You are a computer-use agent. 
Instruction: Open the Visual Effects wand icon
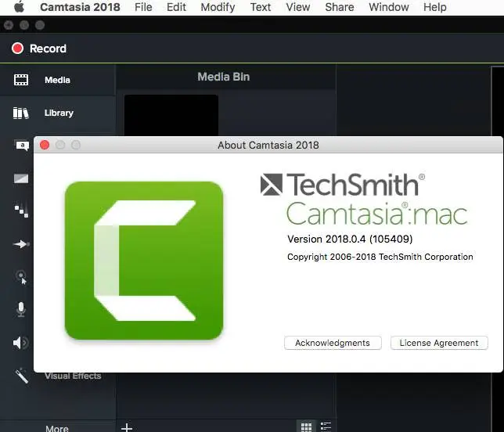click(22, 376)
